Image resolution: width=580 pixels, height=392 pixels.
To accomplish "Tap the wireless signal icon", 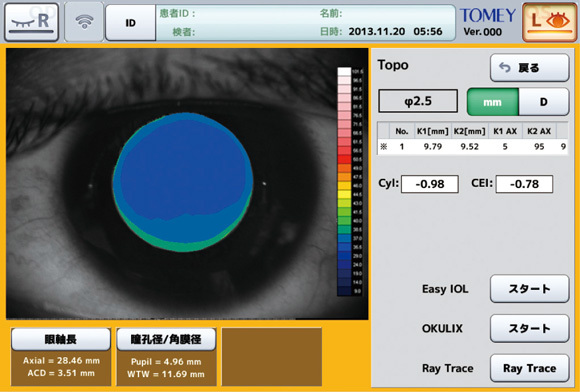I will click(84, 22).
